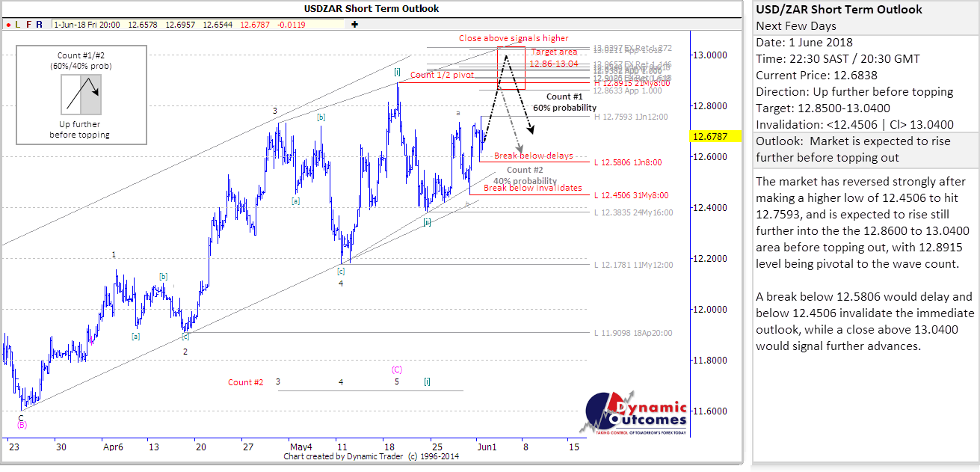
Task: Click the pink (B) wave label at bottom-left
Action: tap(22, 425)
